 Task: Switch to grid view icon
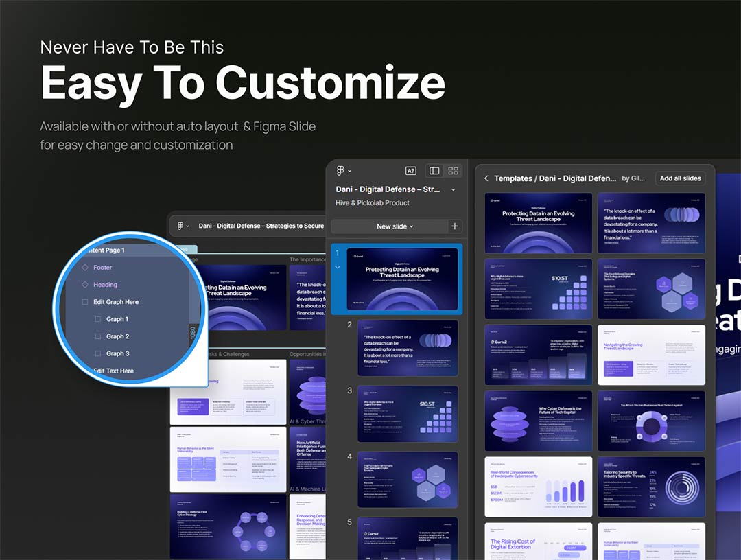pos(453,171)
